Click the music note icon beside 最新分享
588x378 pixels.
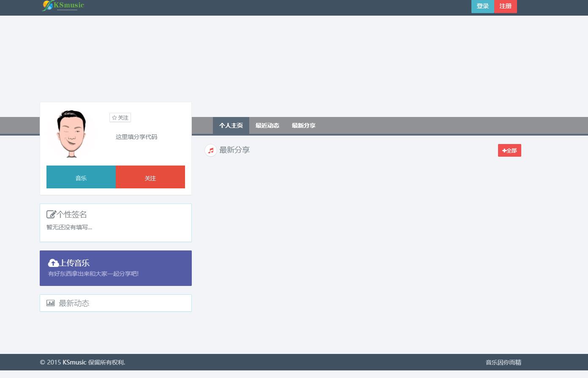click(x=210, y=150)
